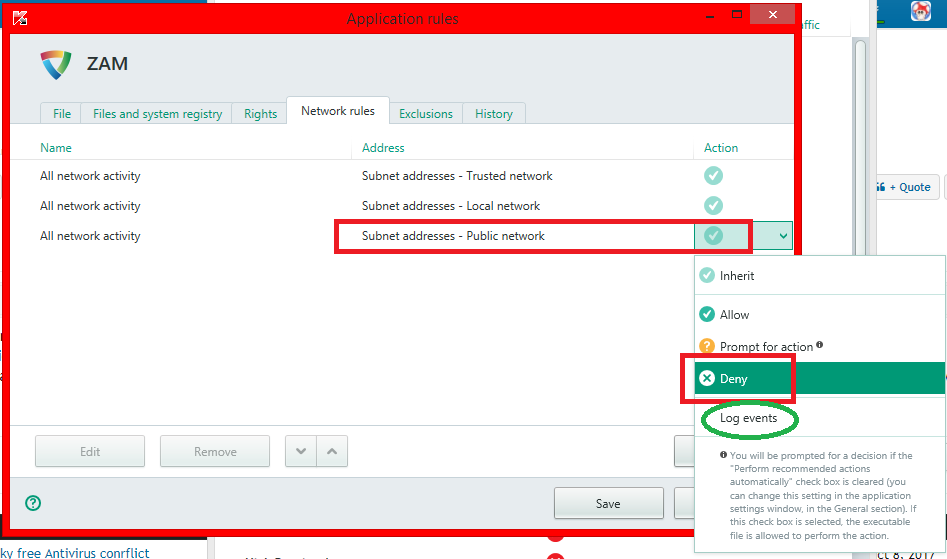The height and width of the screenshot is (559, 947).
Task: Click the Edit button
Action: pyautogui.click(x=90, y=451)
